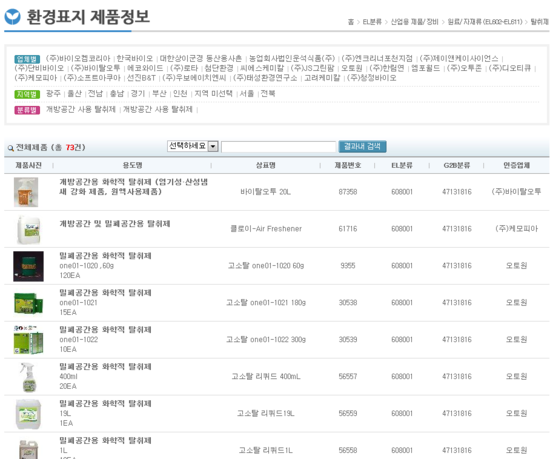Open the 선택하세요 search-field dropdown
The width and height of the screenshot is (550, 459).
193,146
